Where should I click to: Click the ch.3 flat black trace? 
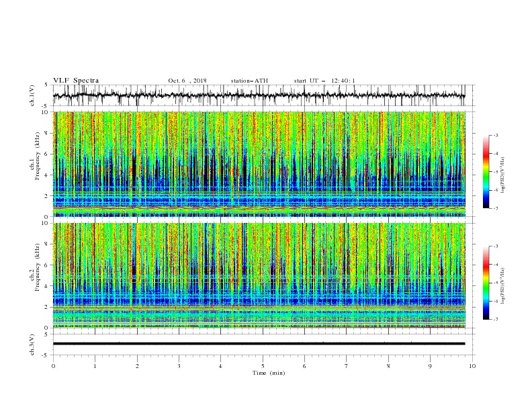(259, 344)
